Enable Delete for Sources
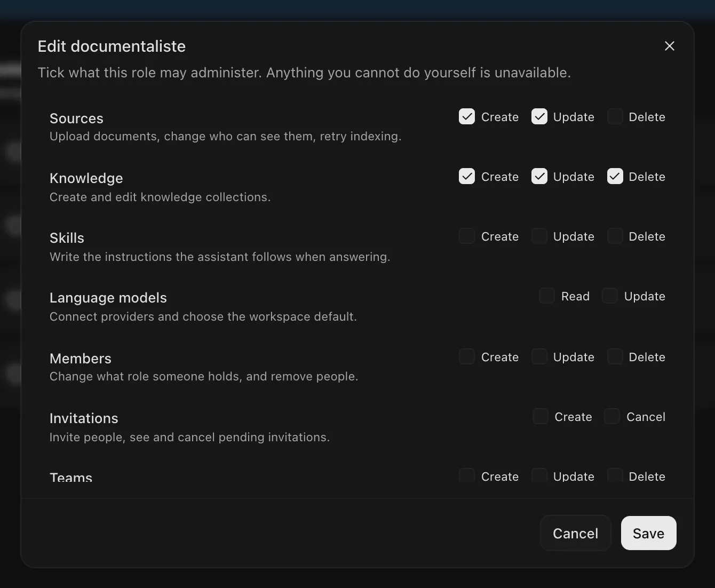This screenshot has height=588, width=715. tap(615, 117)
